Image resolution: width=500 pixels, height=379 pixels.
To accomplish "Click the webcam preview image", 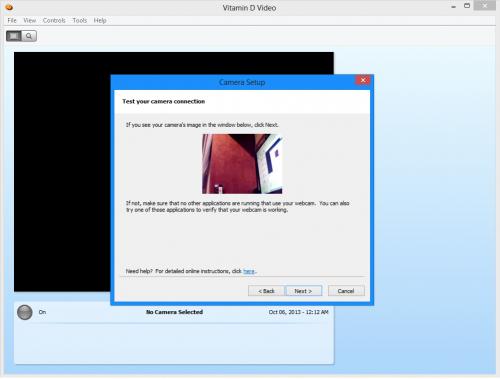I will (242, 164).
